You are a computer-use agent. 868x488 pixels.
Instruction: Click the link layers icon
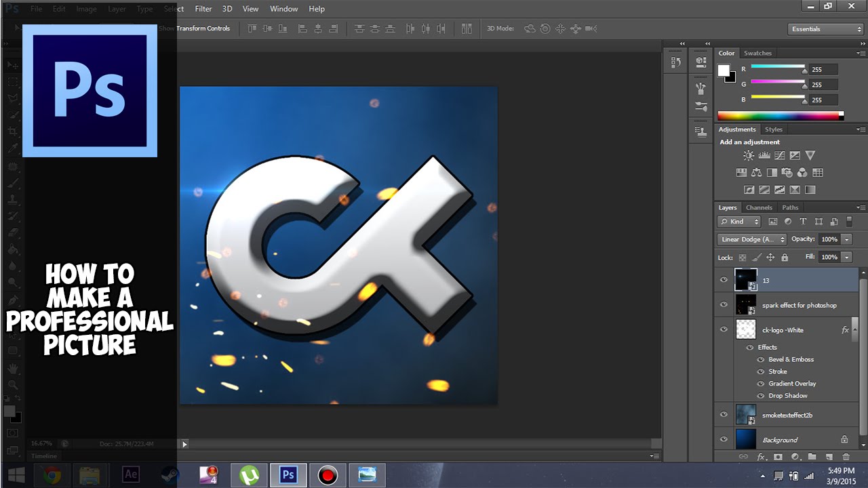point(743,457)
